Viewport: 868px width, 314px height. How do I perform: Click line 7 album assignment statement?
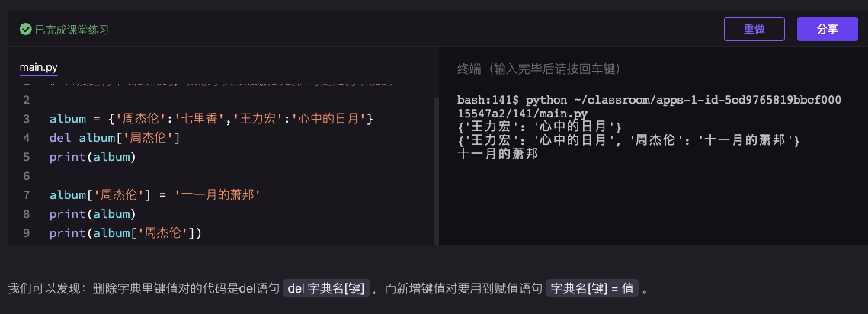tap(155, 195)
